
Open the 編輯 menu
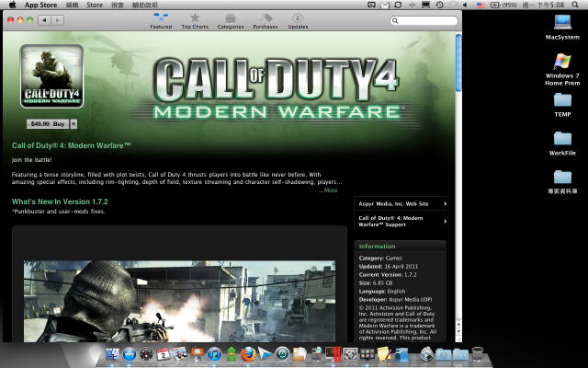click(72, 5)
